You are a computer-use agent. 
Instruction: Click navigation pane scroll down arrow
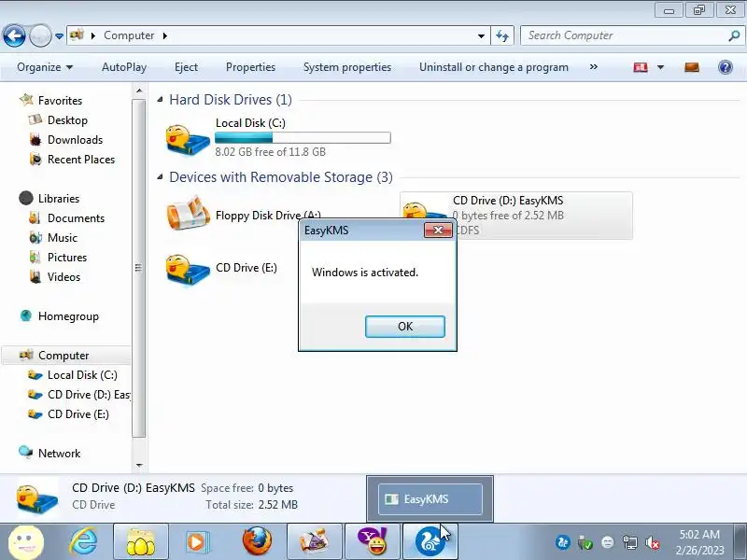(138, 465)
